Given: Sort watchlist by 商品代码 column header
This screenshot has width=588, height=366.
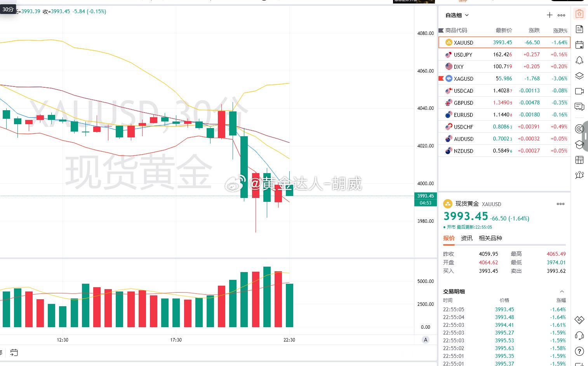Looking at the screenshot, I should click(x=456, y=30).
